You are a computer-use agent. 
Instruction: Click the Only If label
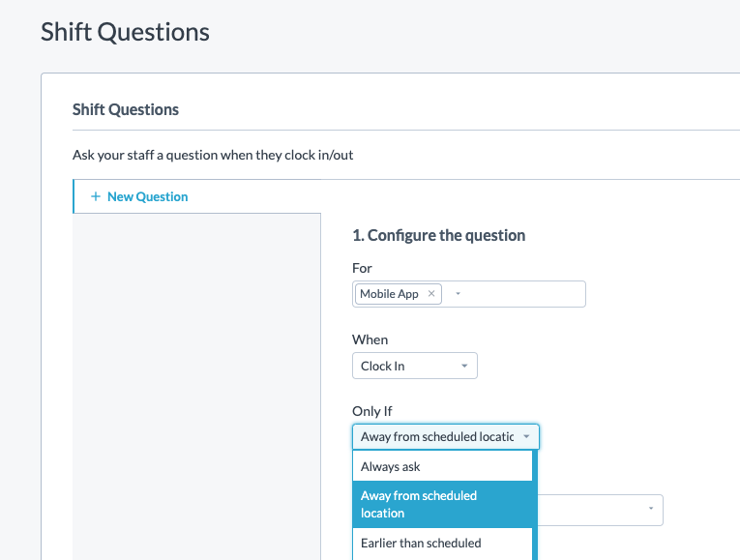[372, 411]
